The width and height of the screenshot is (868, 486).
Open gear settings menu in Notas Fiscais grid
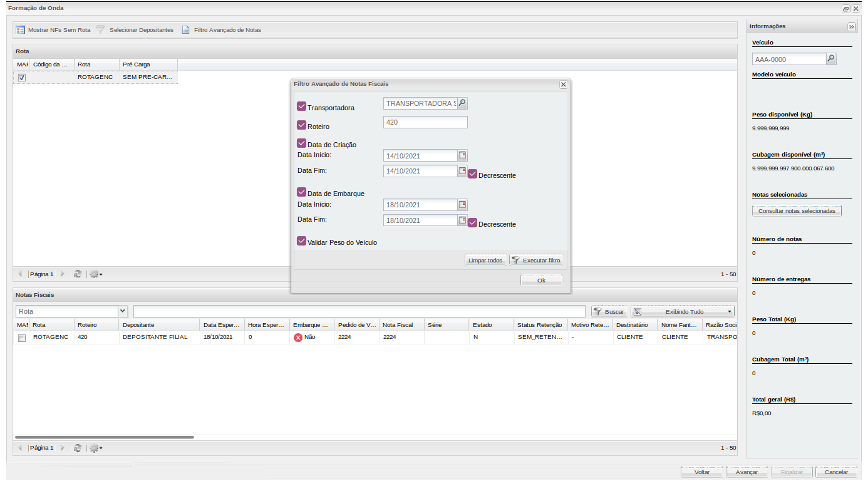[96, 448]
